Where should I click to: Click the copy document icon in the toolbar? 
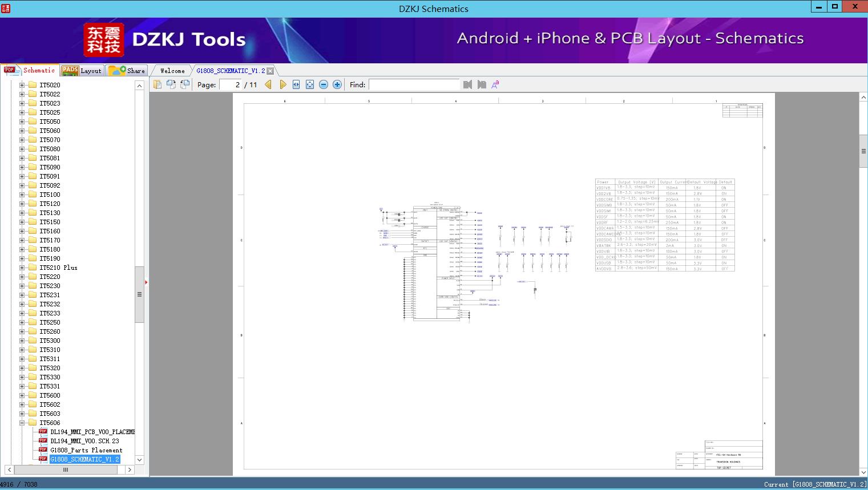pyautogui.click(x=158, y=84)
